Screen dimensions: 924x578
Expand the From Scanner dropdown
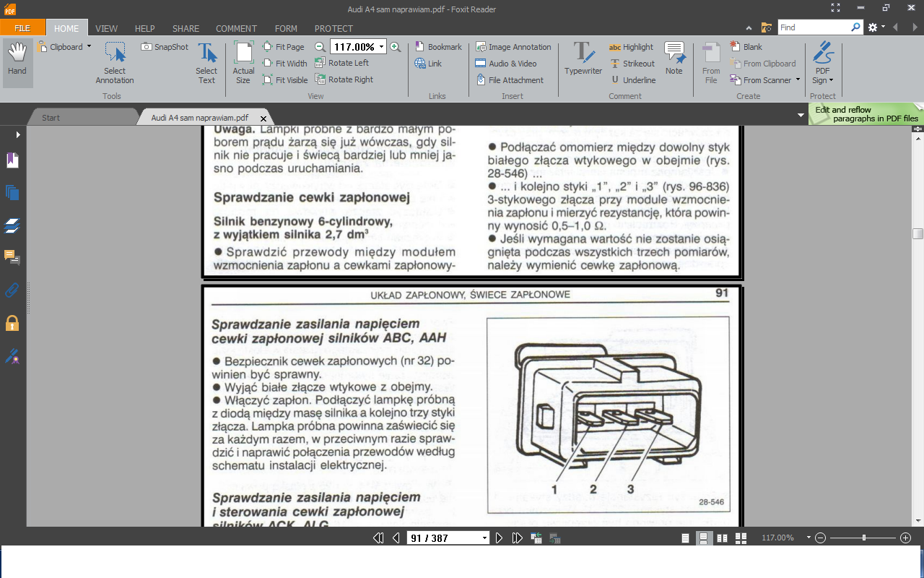tap(798, 80)
